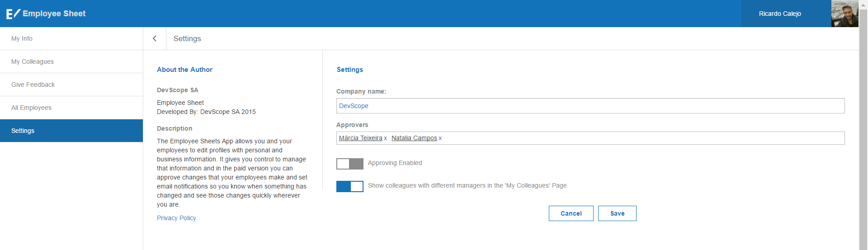Open Ricardo Calejo's profile photo
868x250 pixels.
pyautogui.click(x=844, y=14)
